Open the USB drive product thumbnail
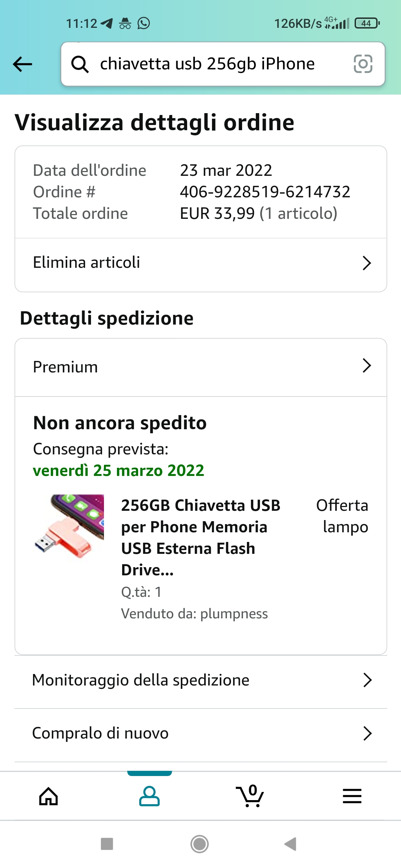Image resolution: width=401 pixels, height=868 pixels. tap(69, 527)
